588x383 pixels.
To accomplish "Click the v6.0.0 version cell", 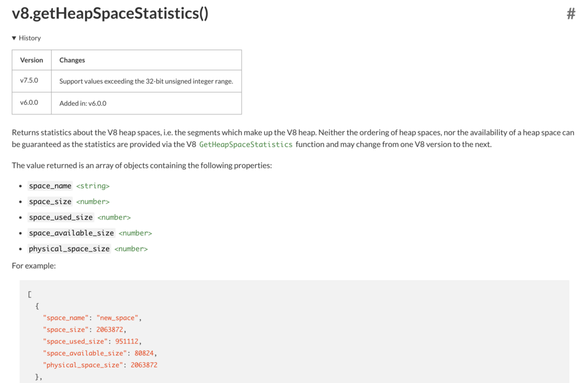I will click(29, 103).
